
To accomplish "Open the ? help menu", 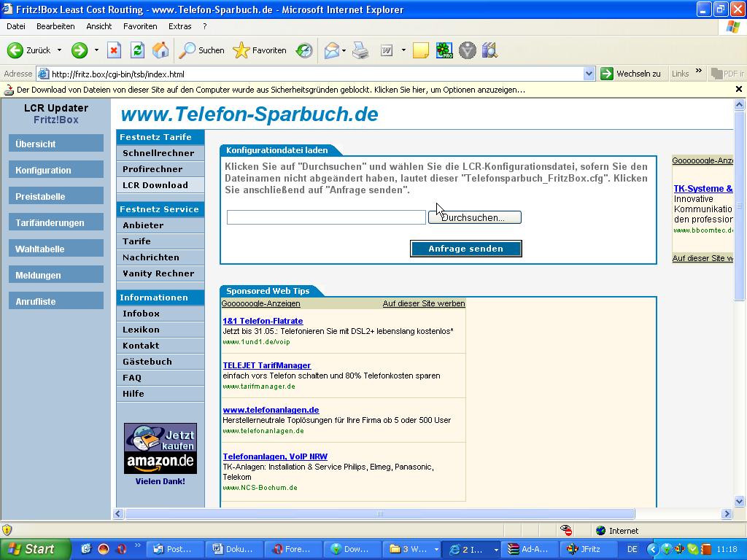I will tap(205, 26).
